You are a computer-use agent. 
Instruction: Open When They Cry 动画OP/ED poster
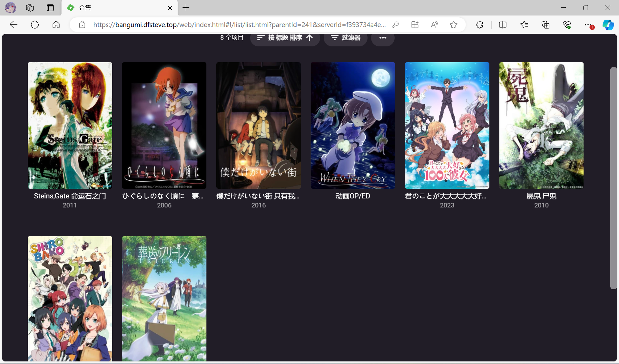click(x=353, y=125)
